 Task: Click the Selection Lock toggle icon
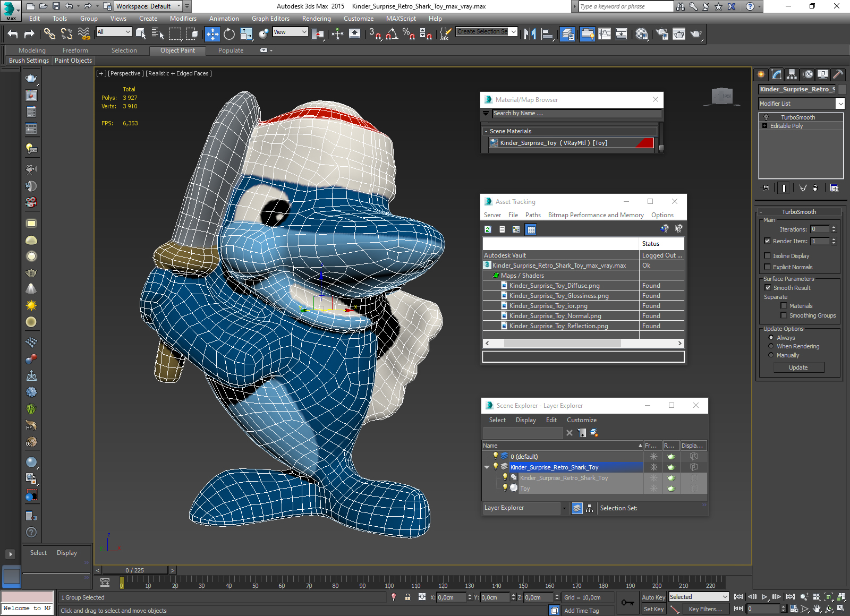pyautogui.click(x=407, y=597)
